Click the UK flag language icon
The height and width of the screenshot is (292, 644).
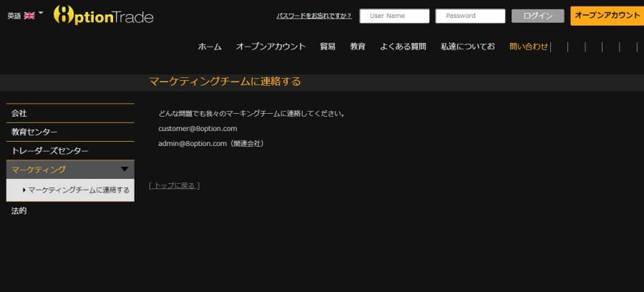click(29, 16)
